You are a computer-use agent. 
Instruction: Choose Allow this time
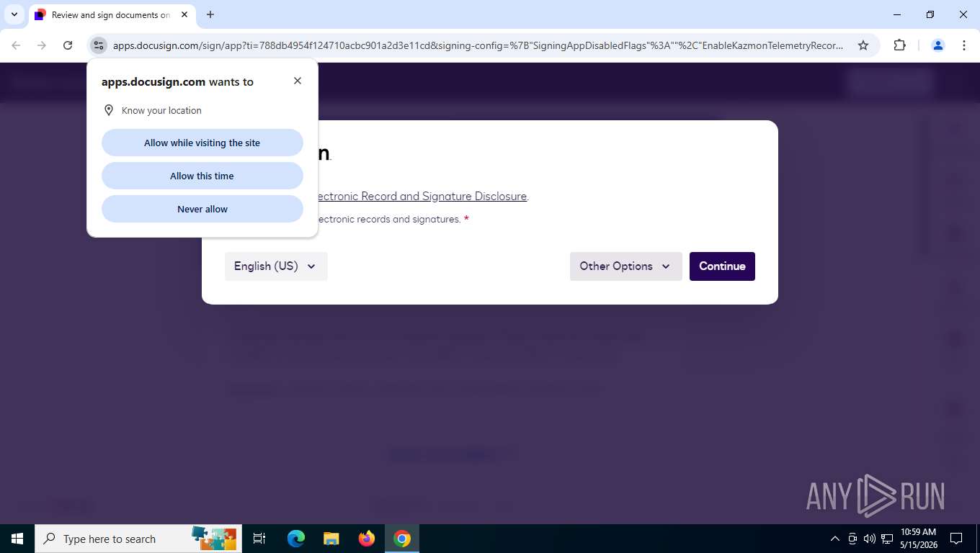point(202,176)
